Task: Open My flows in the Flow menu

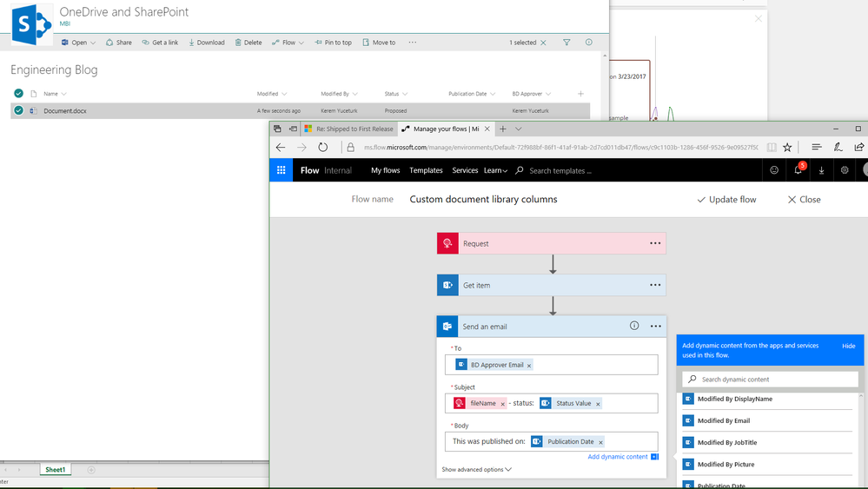Action: coord(385,170)
